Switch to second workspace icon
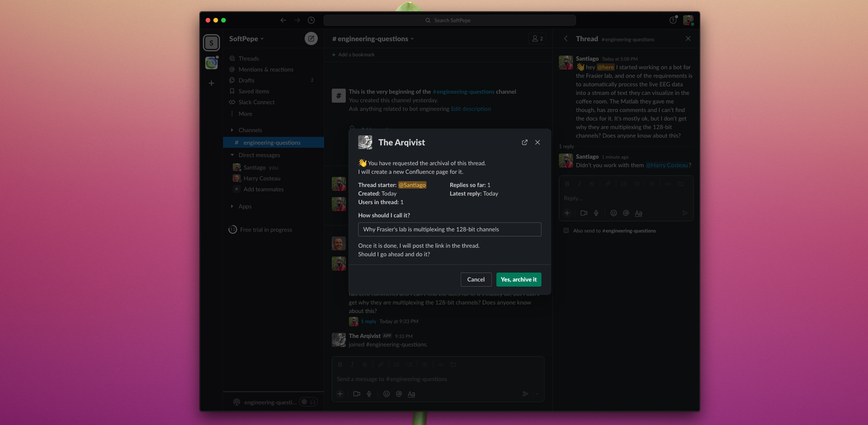The width and height of the screenshot is (868, 425). [x=211, y=63]
